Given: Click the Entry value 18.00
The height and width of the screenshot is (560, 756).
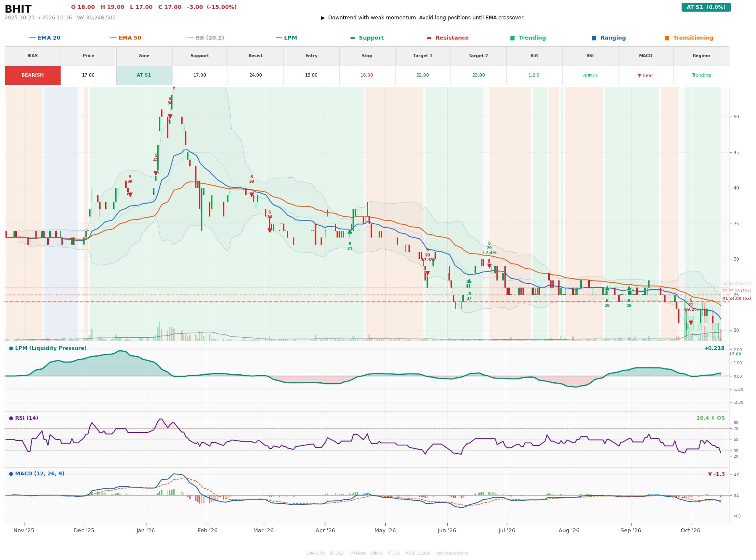Looking at the screenshot, I should click(311, 75).
